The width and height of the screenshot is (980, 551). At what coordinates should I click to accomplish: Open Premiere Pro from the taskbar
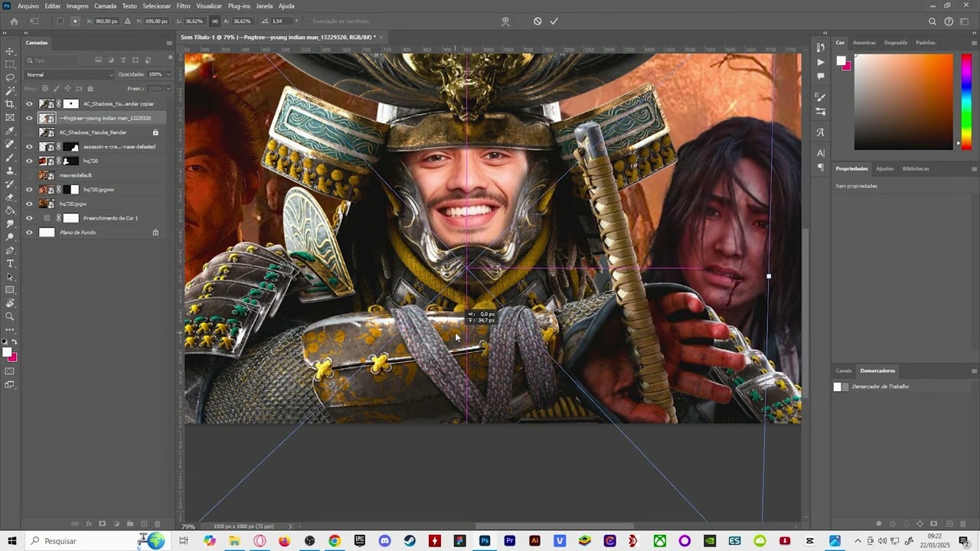coord(510,541)
